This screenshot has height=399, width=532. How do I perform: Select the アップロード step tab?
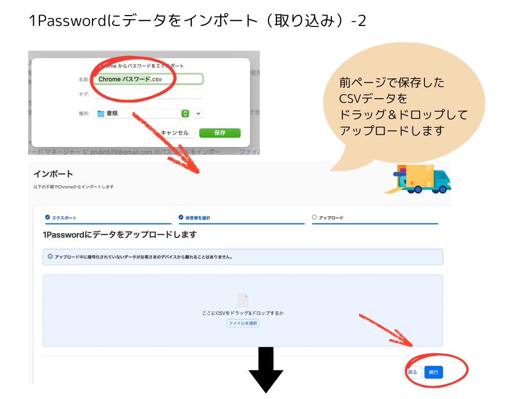375,218
